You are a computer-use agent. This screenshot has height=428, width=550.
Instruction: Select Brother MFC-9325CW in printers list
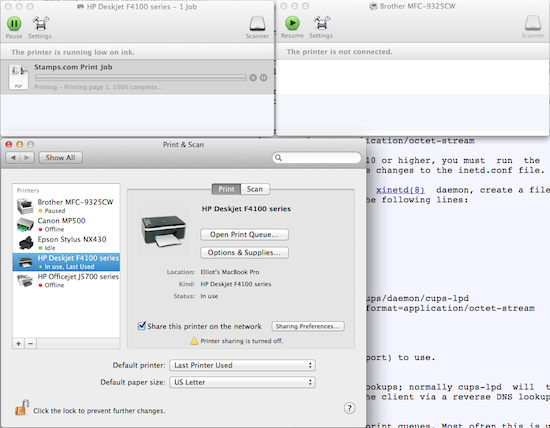click(x=66, y=206)
